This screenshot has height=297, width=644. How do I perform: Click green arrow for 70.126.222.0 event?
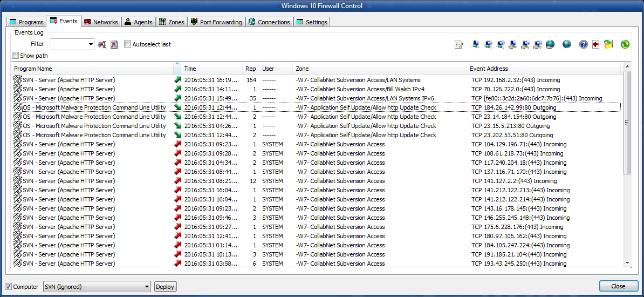click(x=178, y=89)
